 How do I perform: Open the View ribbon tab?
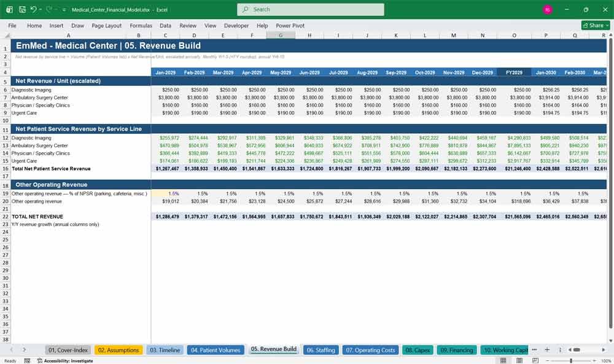point(210,25)
